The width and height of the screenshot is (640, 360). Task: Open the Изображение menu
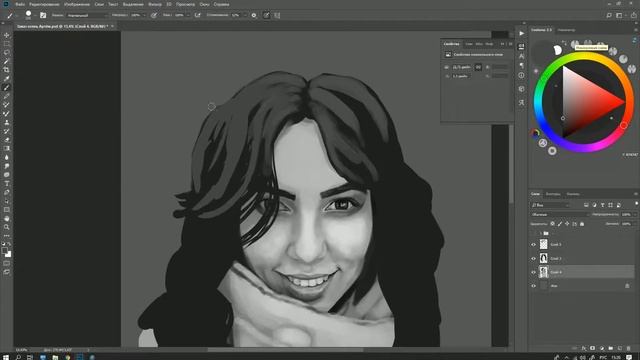coord(77,4)
